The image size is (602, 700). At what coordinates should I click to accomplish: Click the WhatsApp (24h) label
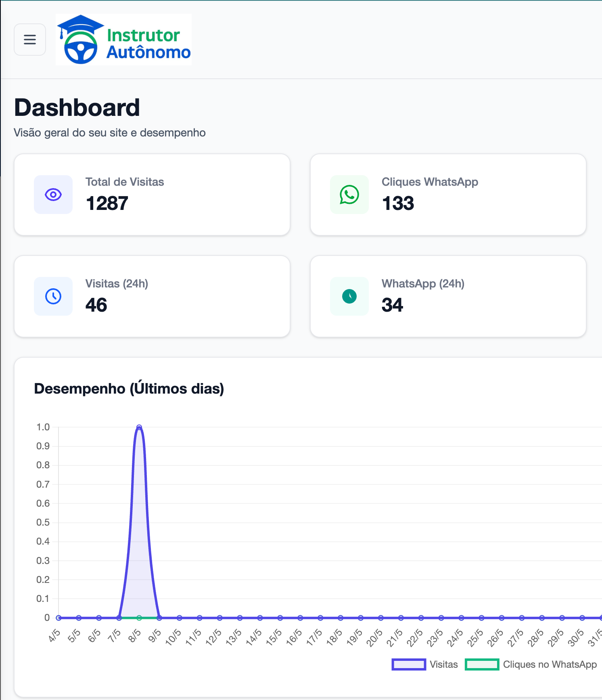coord(423,284)
